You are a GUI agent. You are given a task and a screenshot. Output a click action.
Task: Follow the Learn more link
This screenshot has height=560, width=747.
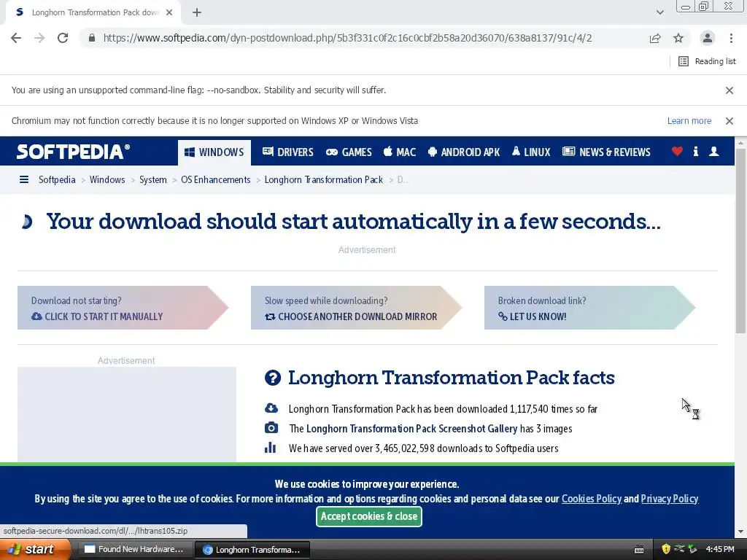coord(689,121)
